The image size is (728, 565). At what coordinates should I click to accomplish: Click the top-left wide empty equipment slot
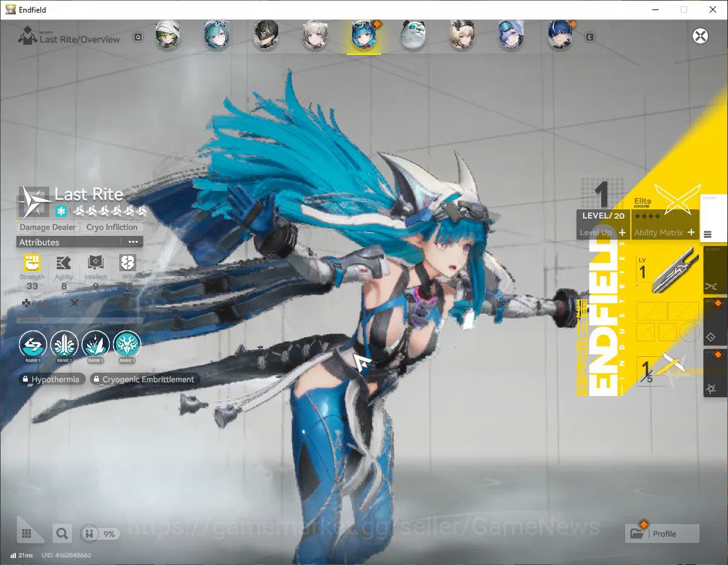pyautogui.click(x=652, y=311)
